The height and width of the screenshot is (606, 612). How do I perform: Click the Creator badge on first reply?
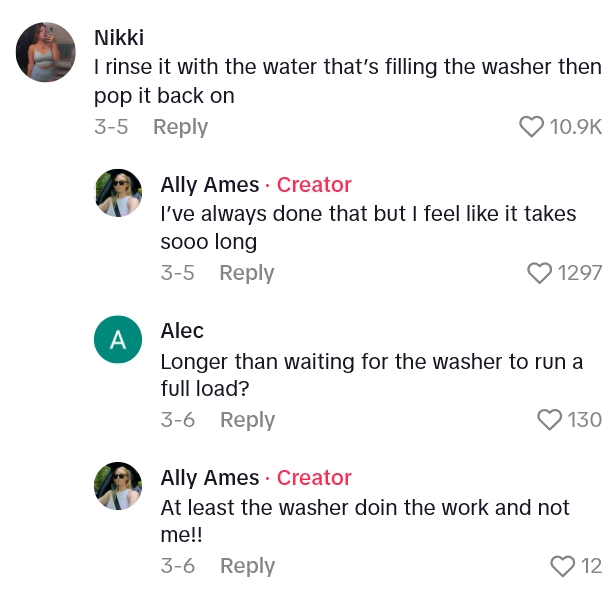[x=314, y=184]
